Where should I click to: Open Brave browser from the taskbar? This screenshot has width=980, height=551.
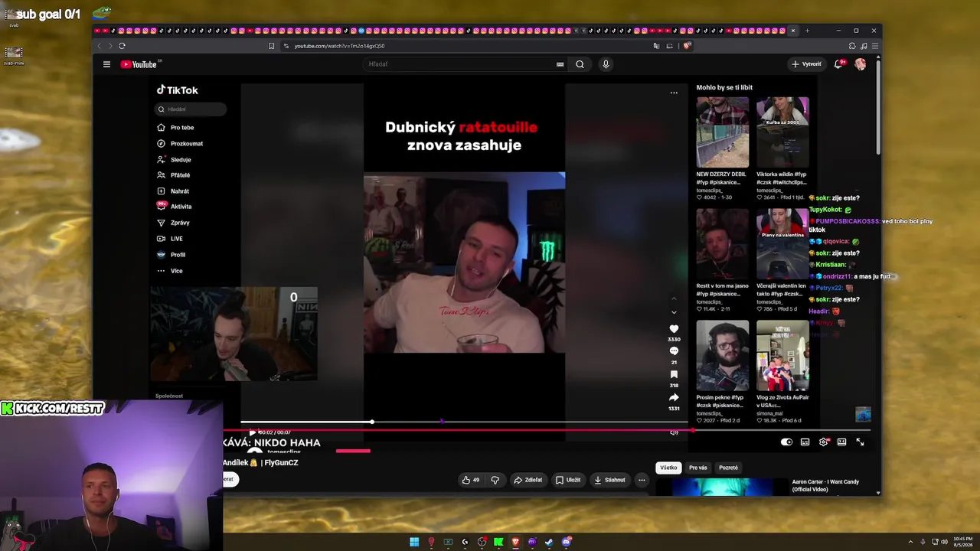[515, 542]
